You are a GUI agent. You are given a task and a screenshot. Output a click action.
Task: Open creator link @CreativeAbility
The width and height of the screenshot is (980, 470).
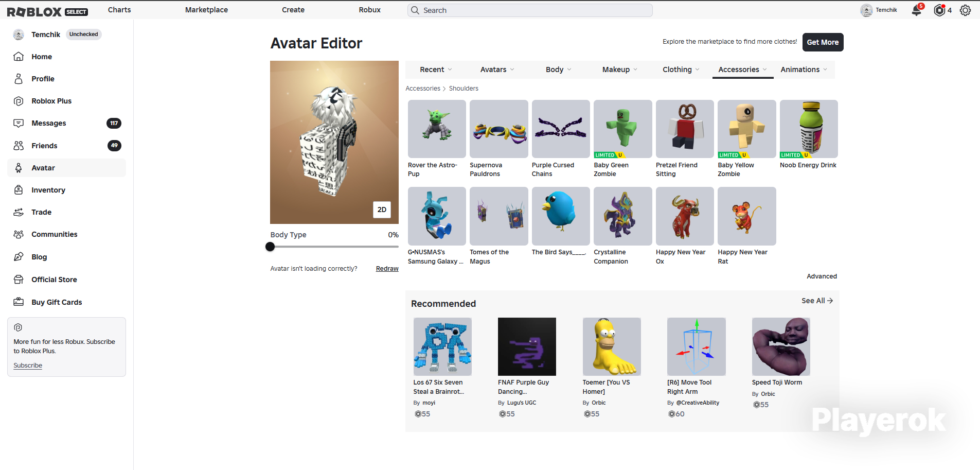coord(698,403)
